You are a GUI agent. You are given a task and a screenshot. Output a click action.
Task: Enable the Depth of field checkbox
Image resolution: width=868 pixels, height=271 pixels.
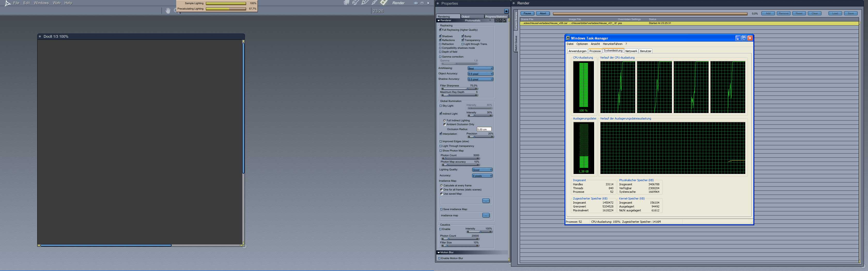click(x=440, y=52)
